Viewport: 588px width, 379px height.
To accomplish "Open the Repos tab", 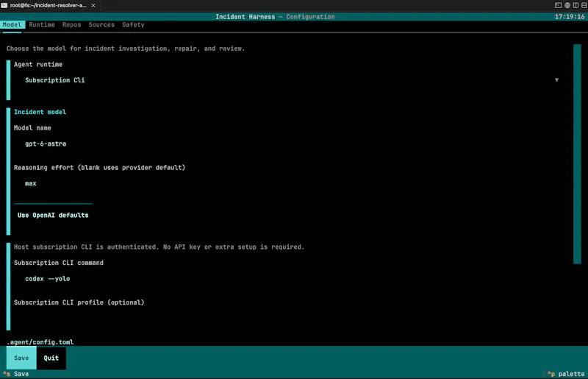I will click(x=71, y=25).
